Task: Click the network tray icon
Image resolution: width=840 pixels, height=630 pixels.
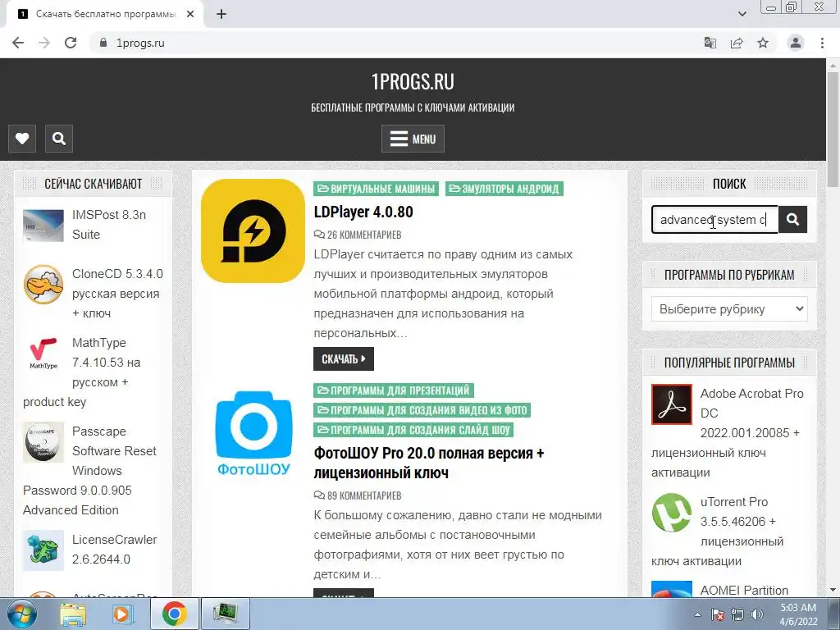Action: (737, 615)
